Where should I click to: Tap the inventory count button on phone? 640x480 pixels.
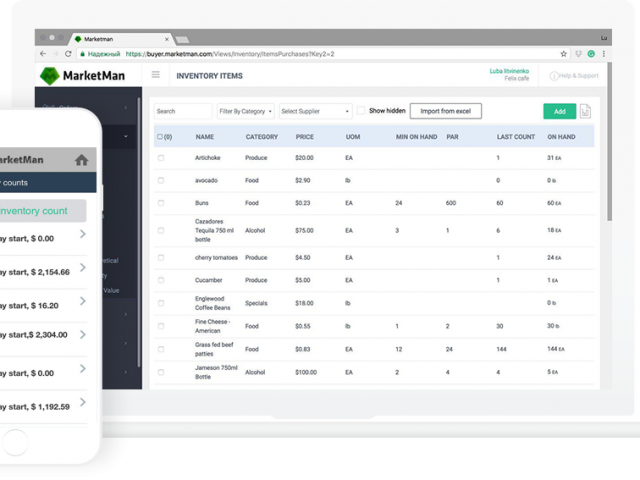pos(42,211)
